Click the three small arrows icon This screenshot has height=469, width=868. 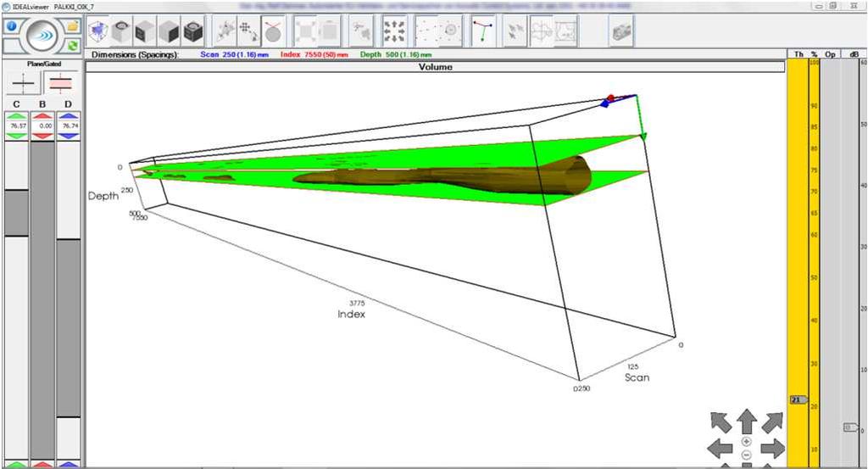[x=515, y=31]
